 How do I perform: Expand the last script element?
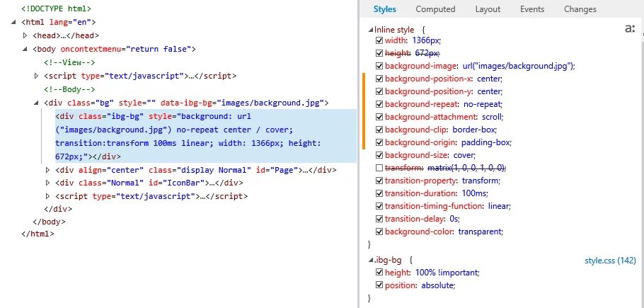point(47,196)
